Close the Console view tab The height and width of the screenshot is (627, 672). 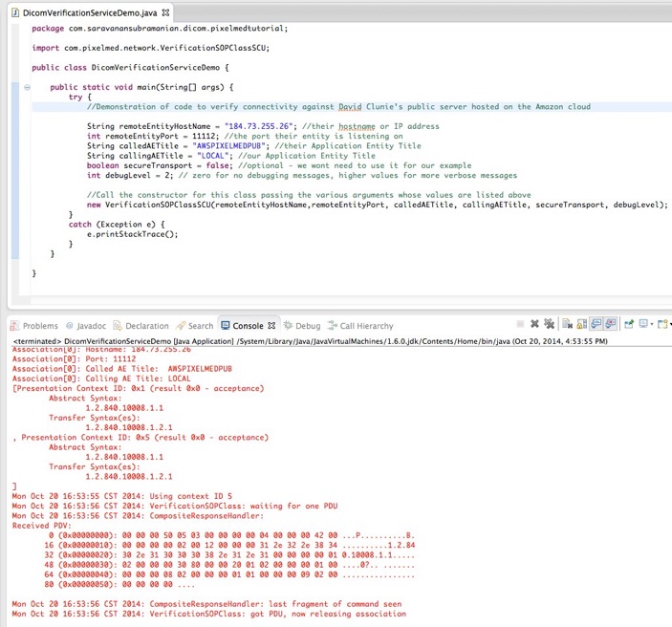point(272,326)
